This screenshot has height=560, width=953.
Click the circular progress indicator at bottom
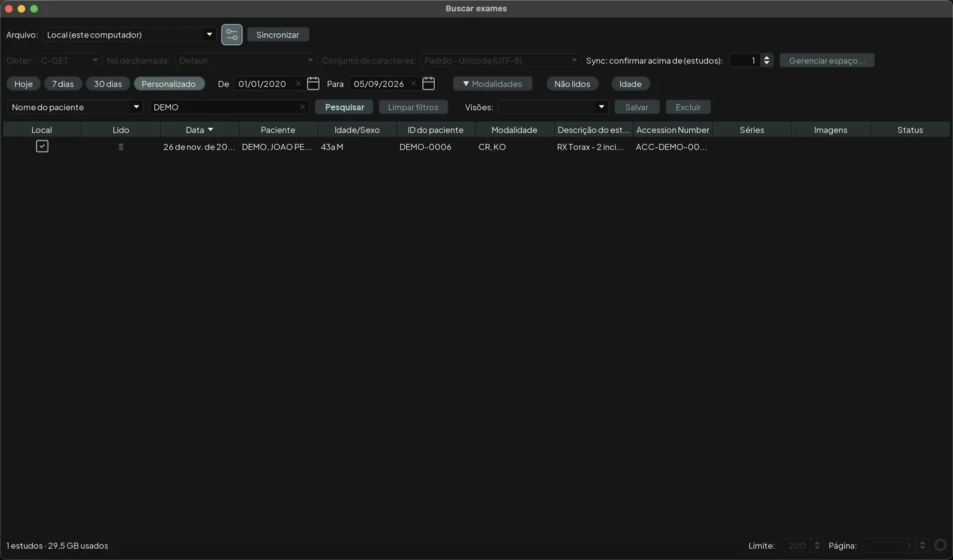[x=940, y=545]
